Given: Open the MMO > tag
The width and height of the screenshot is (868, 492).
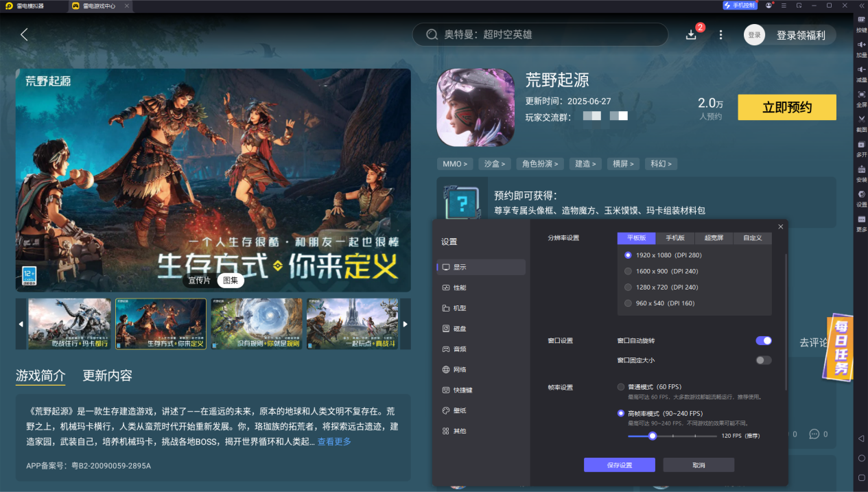Looking at the screenshot, I should click(x=456, y=164).
